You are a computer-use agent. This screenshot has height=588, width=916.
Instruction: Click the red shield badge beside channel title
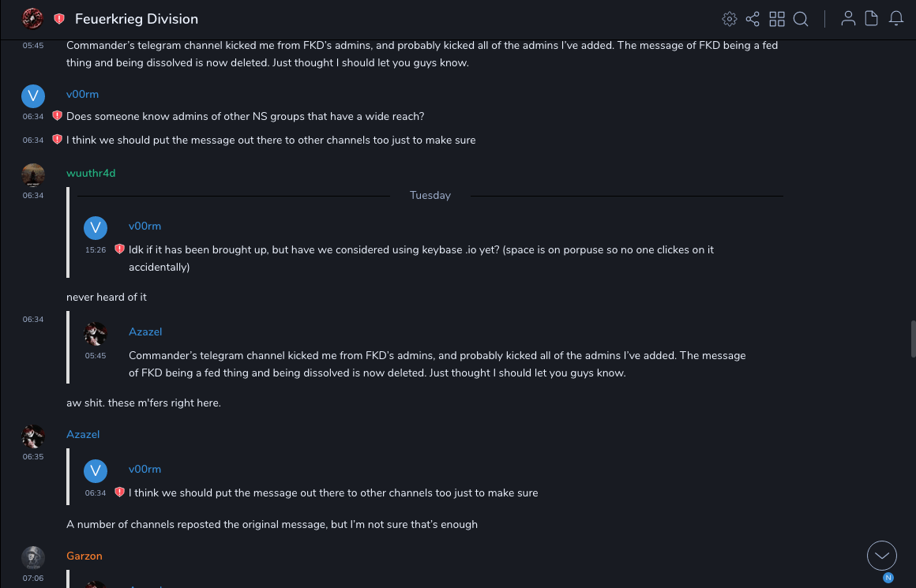[59, 19]
